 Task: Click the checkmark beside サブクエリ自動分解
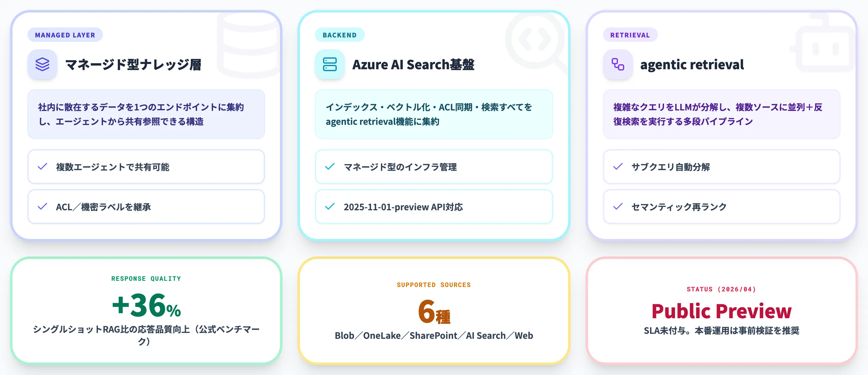click(x=618, y=167)
